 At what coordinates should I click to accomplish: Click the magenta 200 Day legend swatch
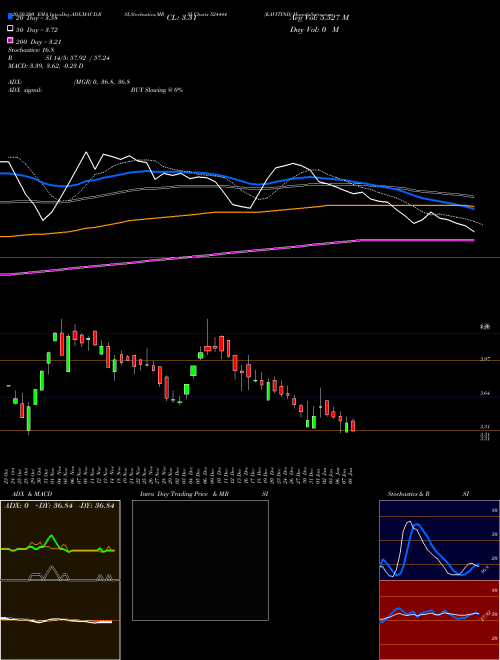click(x=10, y=40)
